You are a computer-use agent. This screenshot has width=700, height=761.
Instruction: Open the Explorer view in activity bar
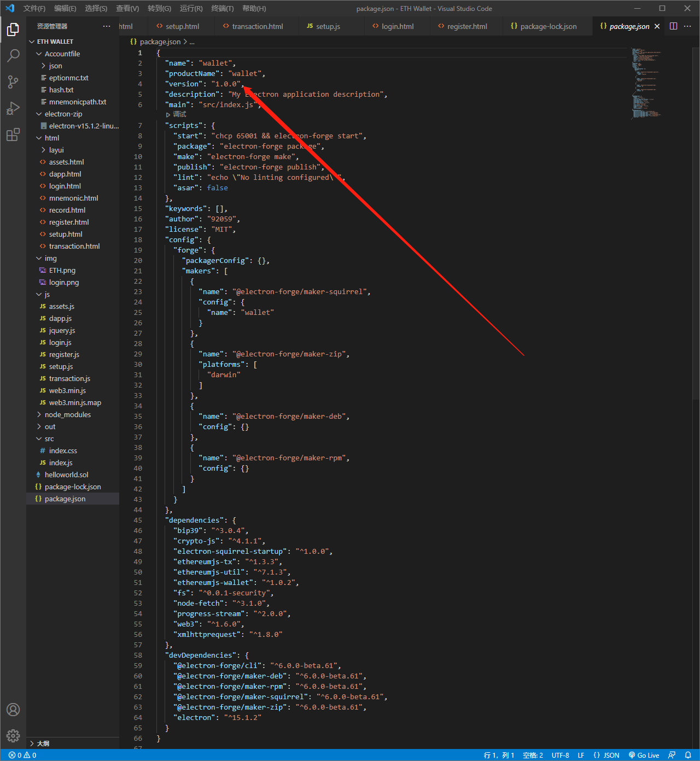coord(13,30)
